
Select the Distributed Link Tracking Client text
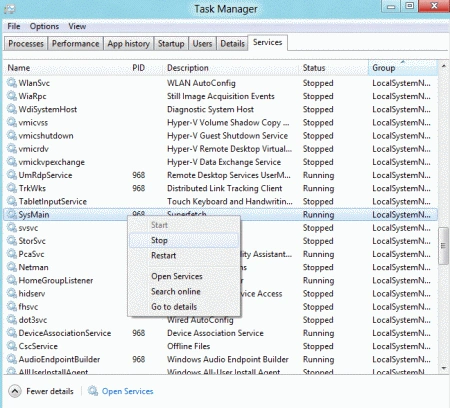tap(225, 188)
